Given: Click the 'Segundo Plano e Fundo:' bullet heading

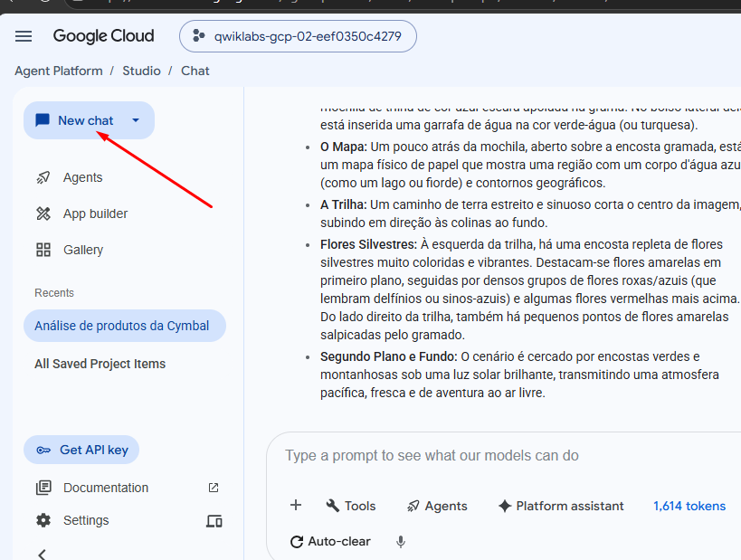Looking at the screenshot, I should (389, 356).
